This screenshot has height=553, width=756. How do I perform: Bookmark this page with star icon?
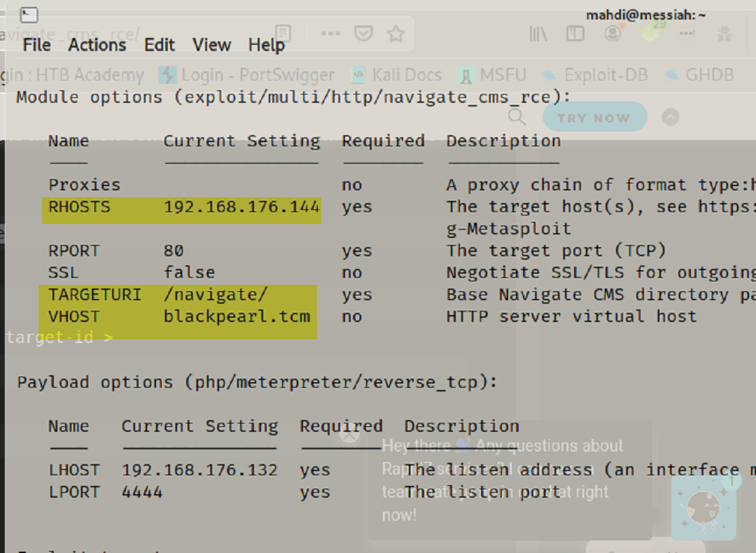[395, 34]
